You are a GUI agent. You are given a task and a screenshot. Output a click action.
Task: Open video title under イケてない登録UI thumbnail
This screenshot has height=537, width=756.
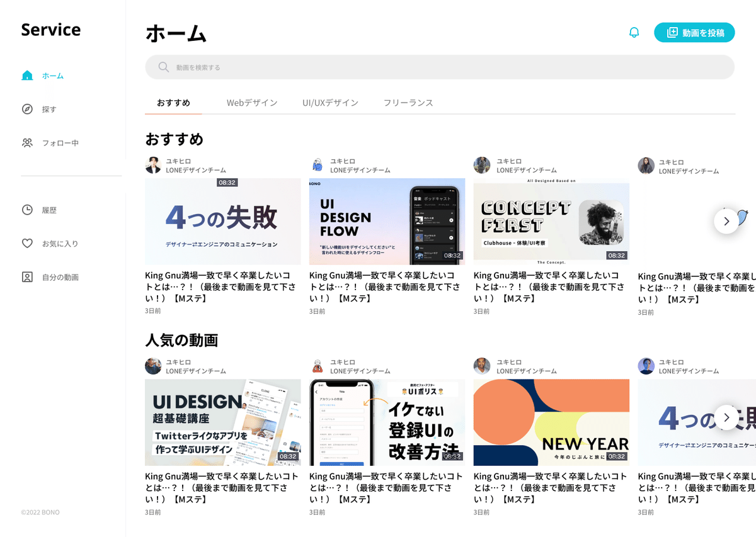click(x=386, y=488)
